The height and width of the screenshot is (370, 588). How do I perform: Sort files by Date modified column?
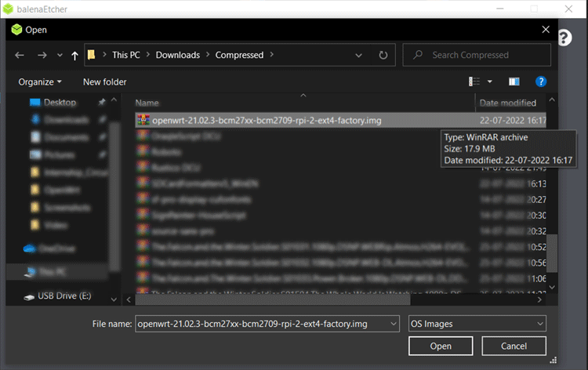tap(508, 103)
